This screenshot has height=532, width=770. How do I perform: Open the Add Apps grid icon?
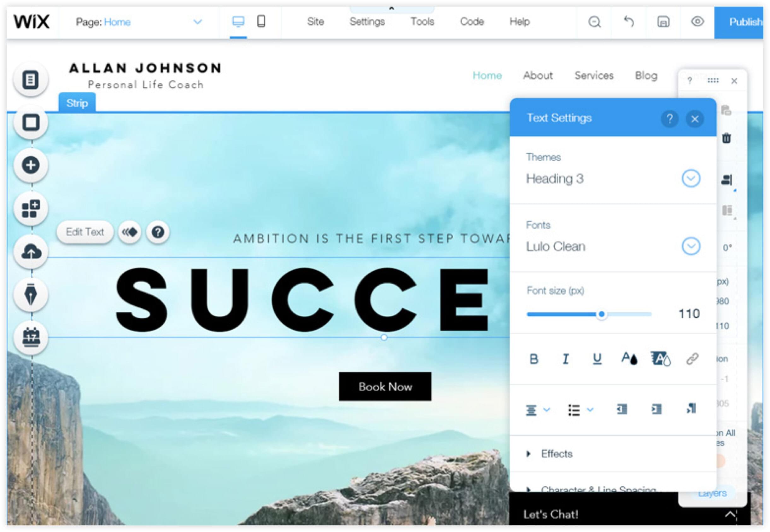click(31, 208)
